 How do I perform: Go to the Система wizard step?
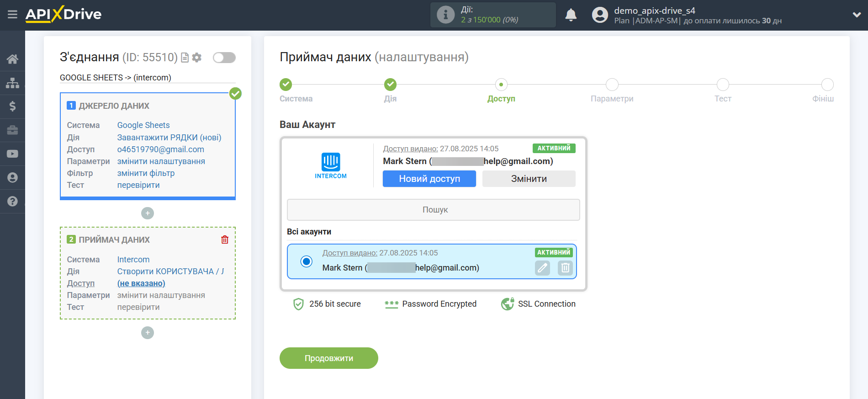click(286, 85)
